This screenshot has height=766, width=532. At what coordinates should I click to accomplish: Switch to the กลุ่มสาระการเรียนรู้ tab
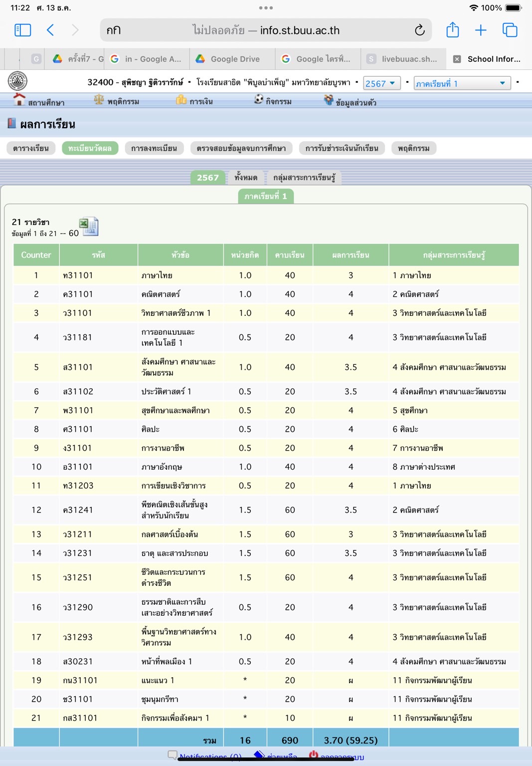(304, 177)
